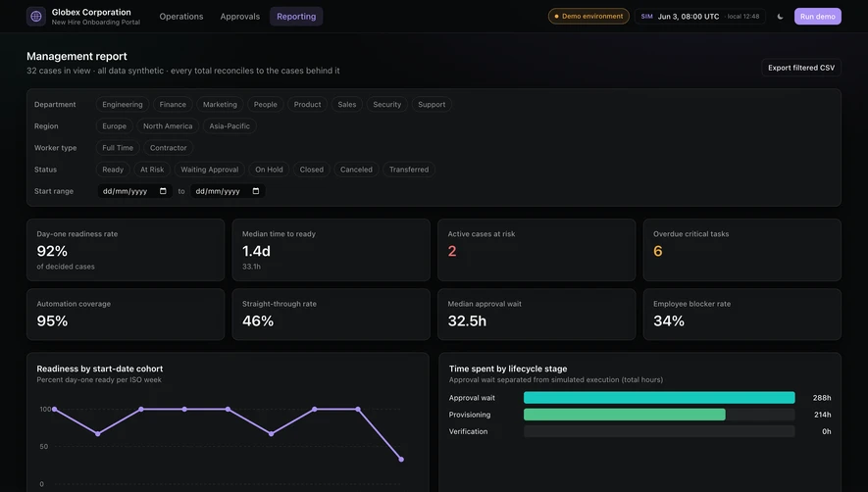868x492 pixels.
Task: Filter by At Risk status
Action: (x=152, y=170)
